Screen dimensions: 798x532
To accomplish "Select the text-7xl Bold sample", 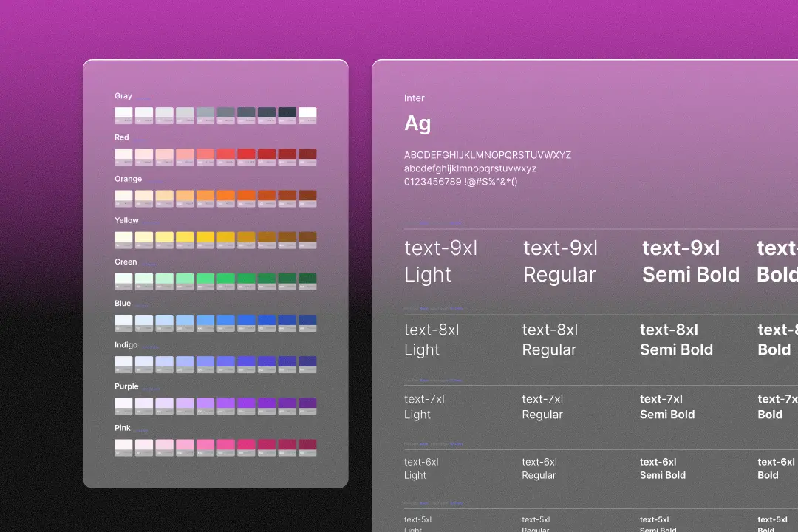I will click(777, 407).
